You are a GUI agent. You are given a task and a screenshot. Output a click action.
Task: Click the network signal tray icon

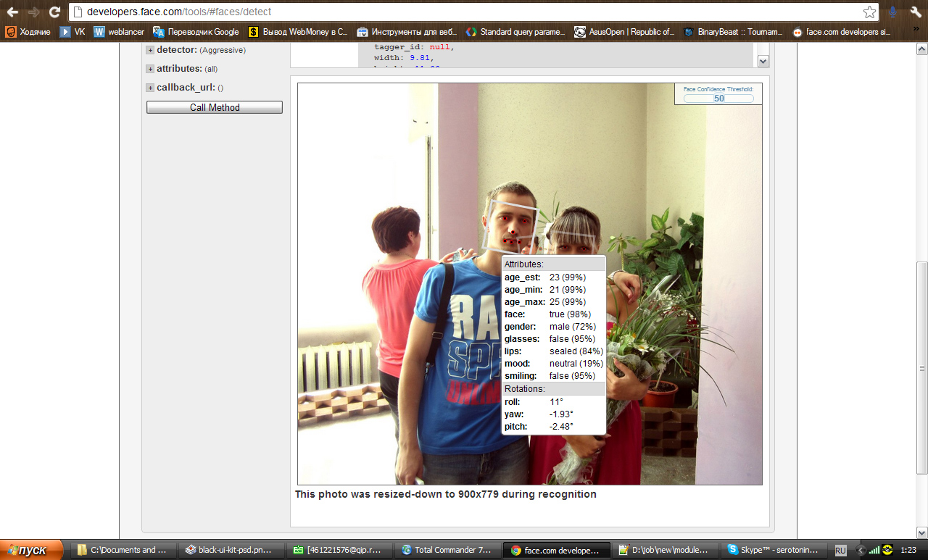tap(874, 550)
